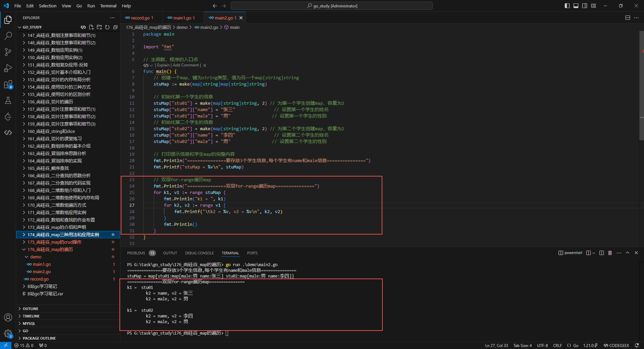The height and width of the screenshot is (349, 644).
Task: Expand the 175_尚硅谷_map的crud操作 folder
Action: point(68,242)
